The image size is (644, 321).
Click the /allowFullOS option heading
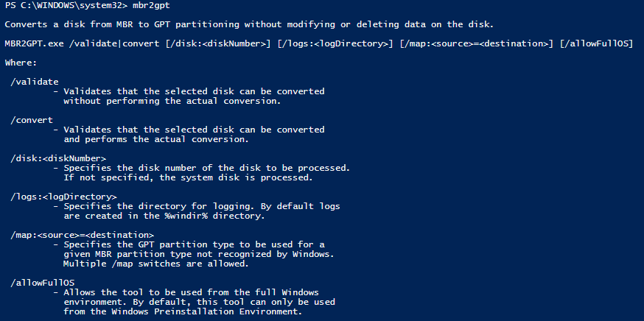pos(42,283)
